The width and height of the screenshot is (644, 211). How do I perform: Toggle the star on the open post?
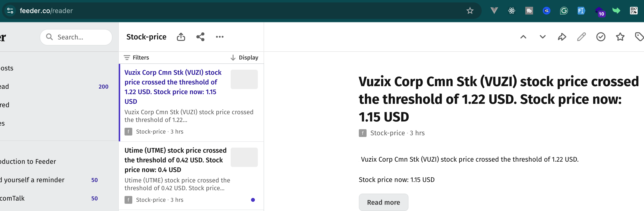(x=620, y=37)
